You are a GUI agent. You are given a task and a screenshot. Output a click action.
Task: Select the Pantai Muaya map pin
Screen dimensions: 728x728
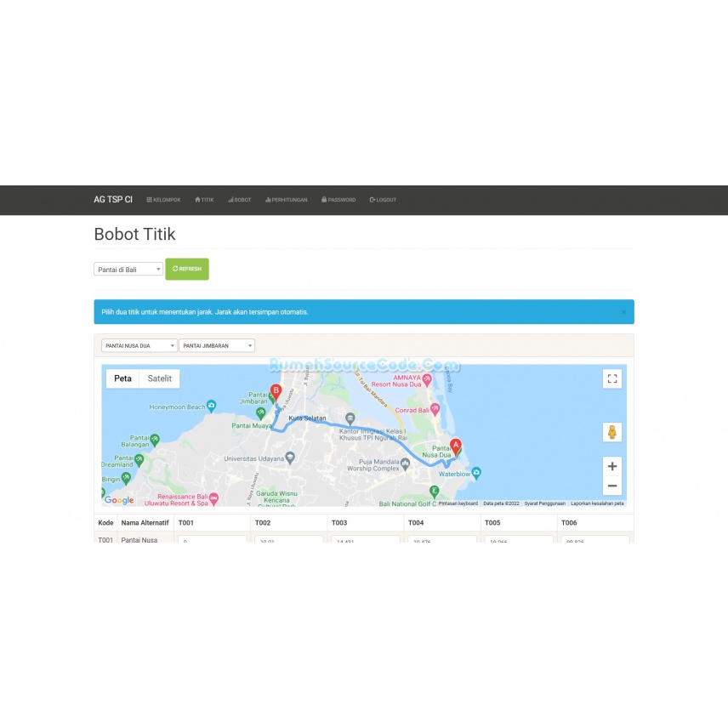pos(261,412)
